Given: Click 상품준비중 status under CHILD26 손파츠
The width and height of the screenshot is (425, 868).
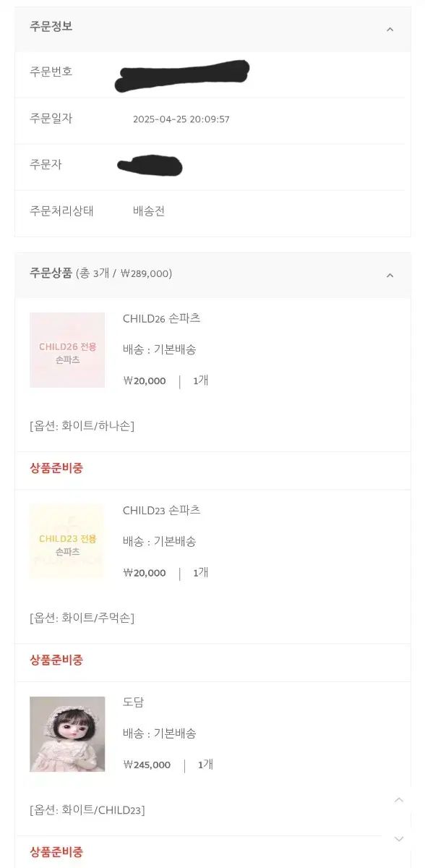Looking at the screenshot, I should (56, 468).
